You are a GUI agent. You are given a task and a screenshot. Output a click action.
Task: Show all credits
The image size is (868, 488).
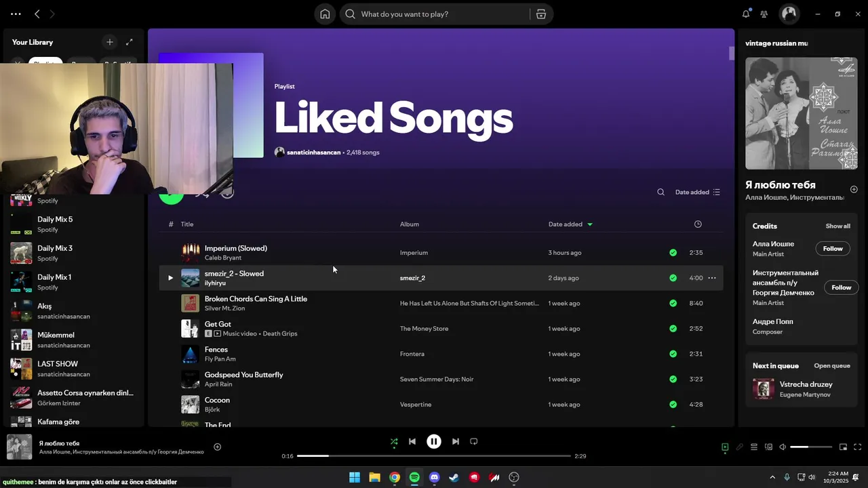[837, 226]
